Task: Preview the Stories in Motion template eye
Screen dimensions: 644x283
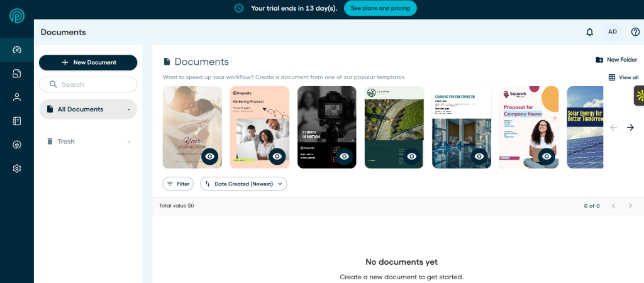Action: tap(345, 157)
